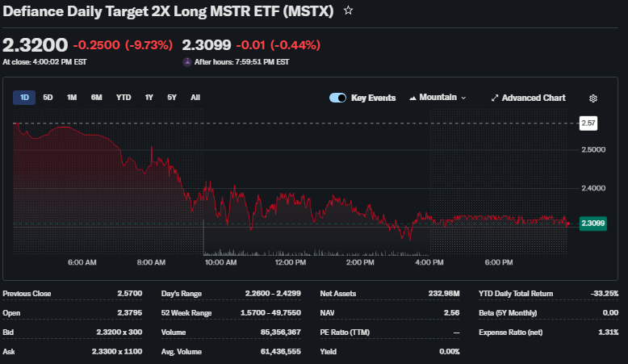The image size is (628, 364).
Task: Show All historical data range
Action: point(195,98)
